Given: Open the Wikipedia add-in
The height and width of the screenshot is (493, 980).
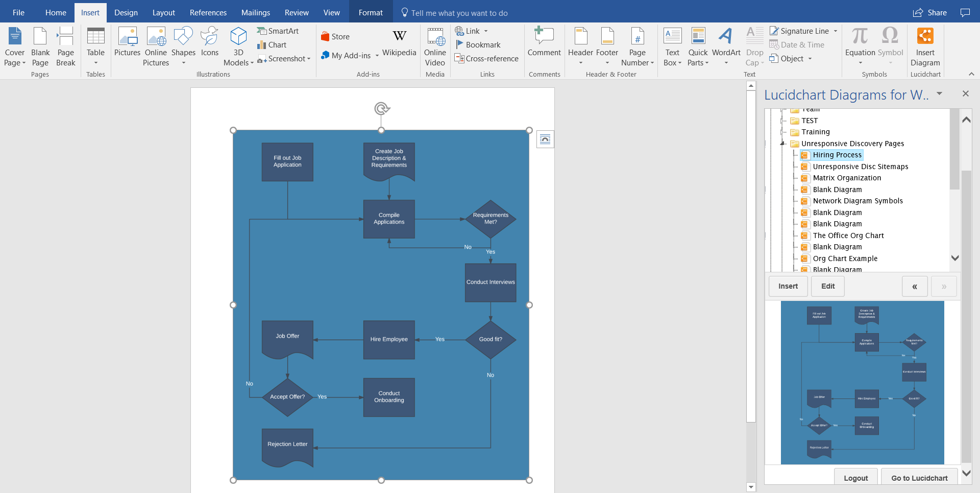Looking at the screenshot, I should pos(399,42).
